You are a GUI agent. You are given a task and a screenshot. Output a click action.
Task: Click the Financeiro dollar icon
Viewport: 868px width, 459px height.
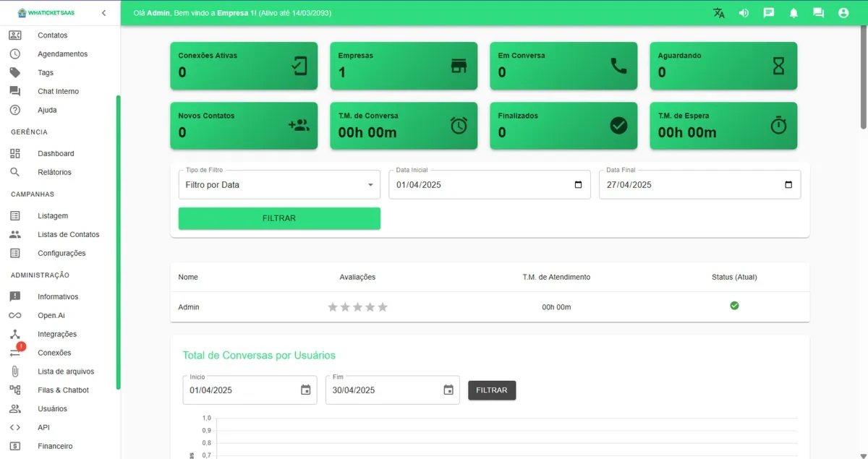15,446
